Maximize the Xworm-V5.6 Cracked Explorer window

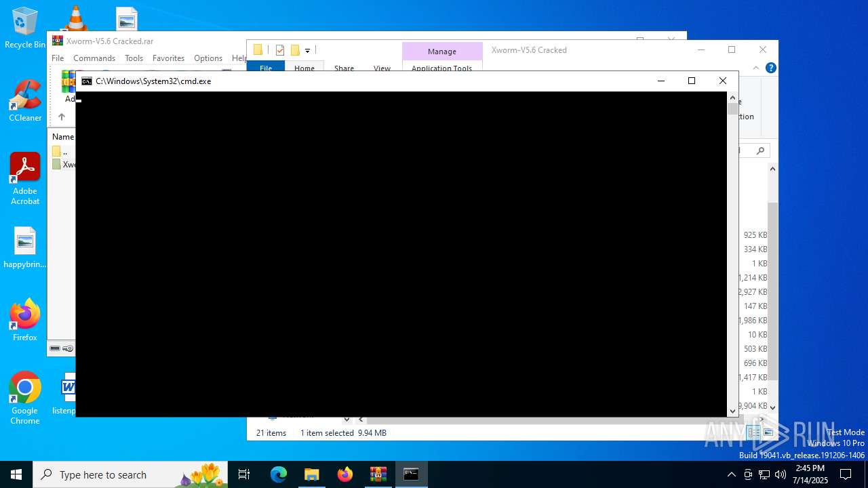click(x=732, y=49)
